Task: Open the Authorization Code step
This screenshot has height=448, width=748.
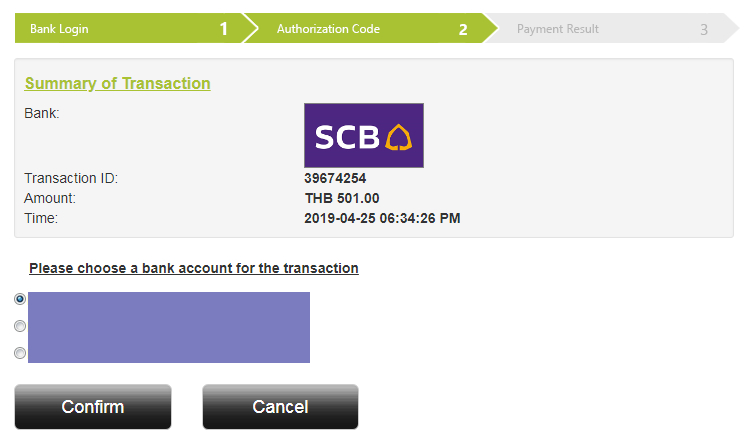Action: [328, 29]
